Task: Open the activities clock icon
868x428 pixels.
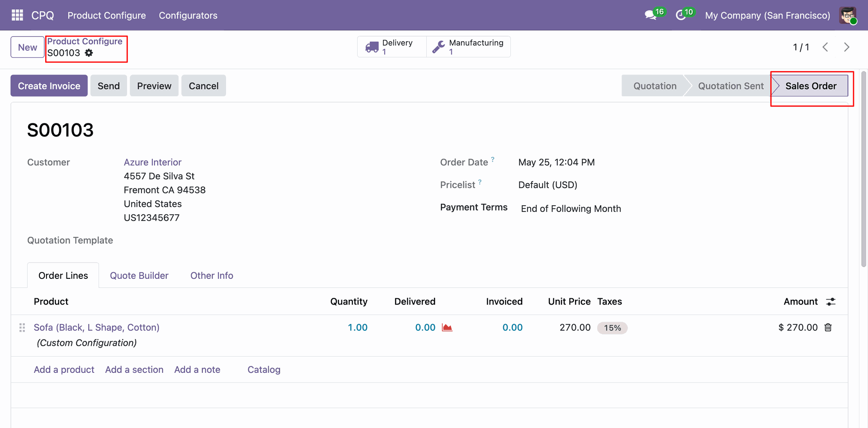Action: point(681,15)
